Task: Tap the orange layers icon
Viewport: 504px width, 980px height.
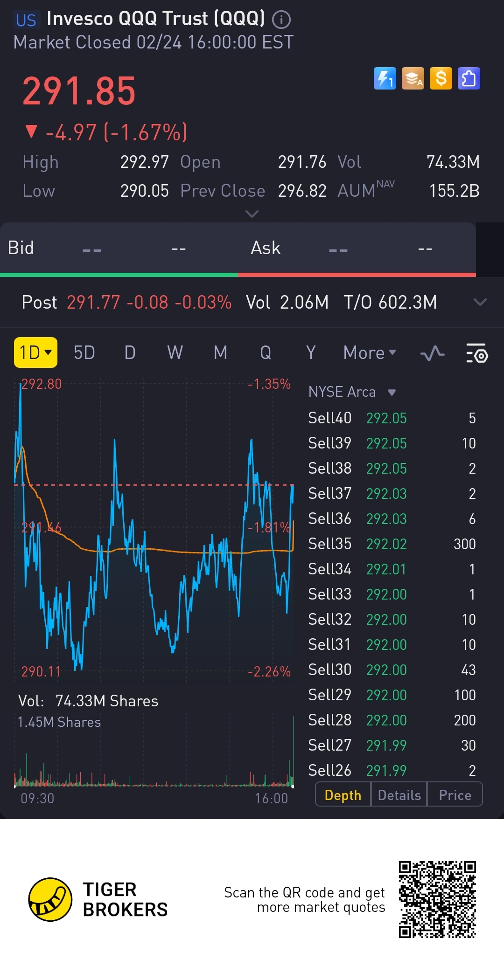Action: pos(413,78)
